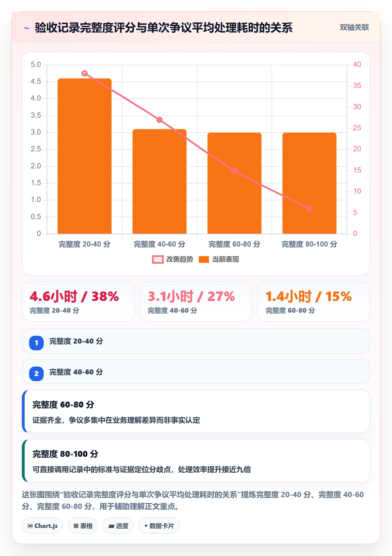Click the grid icon in the 表格 tag
The height and width of the screenshot is (556, 392).
(76, 526)
